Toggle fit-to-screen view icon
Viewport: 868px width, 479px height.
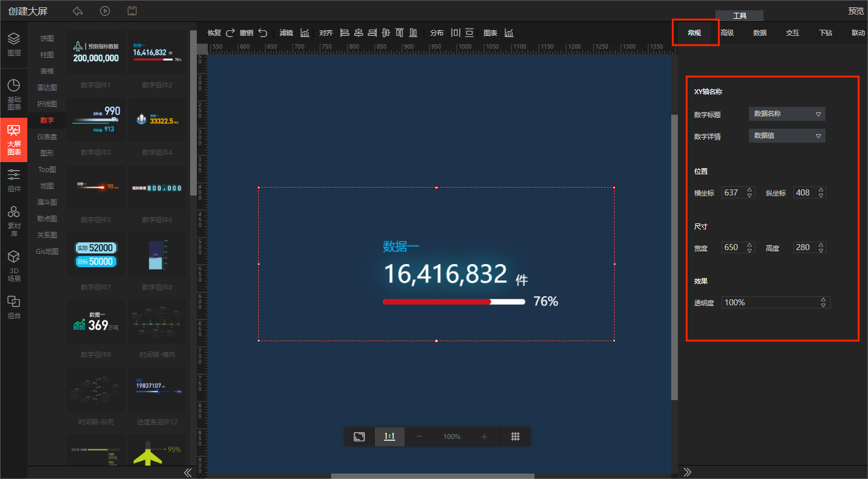pos(360,437)
